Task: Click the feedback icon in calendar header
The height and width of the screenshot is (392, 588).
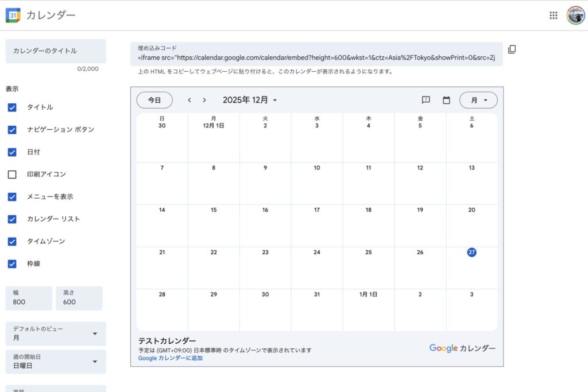Action: click(x=426, y=100)
